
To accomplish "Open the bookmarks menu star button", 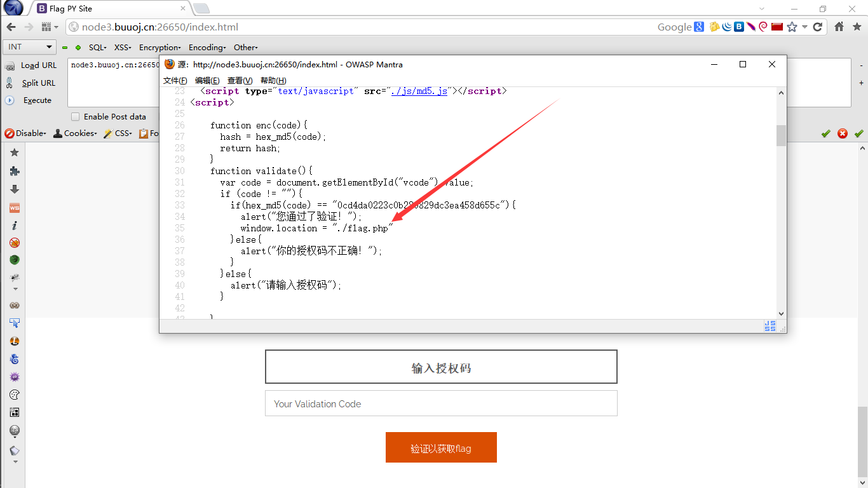I will pyautogui.click(x=857, y=27).
